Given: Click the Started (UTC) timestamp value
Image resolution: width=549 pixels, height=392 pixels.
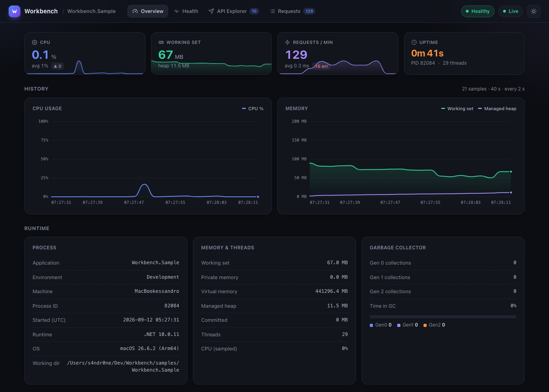Looking at the screenshot, I should coord(151,320).
